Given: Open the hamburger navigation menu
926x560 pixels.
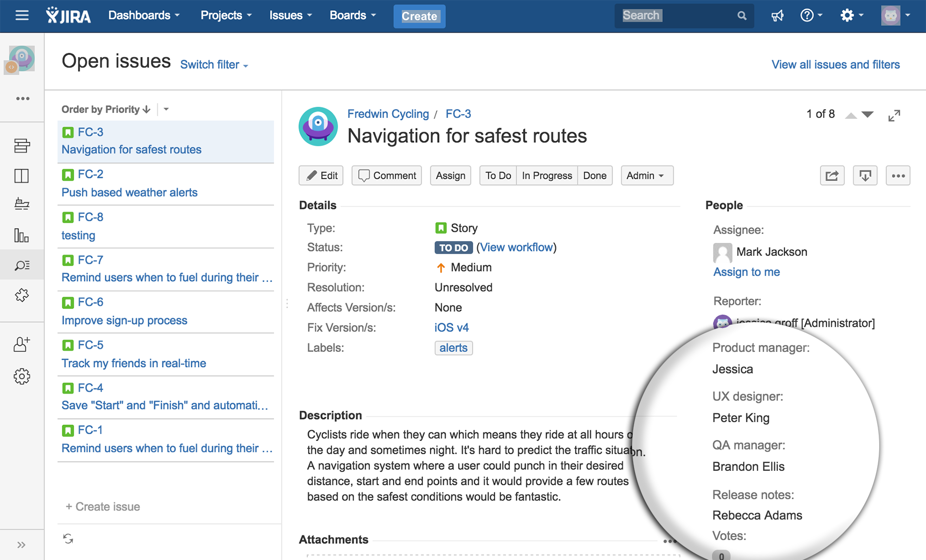Looking at the screenshot, I should coord(22,16).
